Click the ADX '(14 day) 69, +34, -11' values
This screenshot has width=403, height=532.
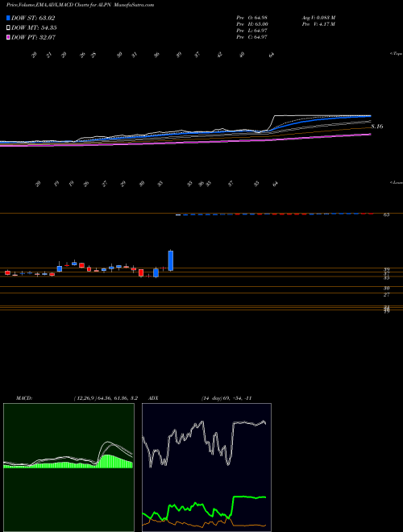[226, 398]
